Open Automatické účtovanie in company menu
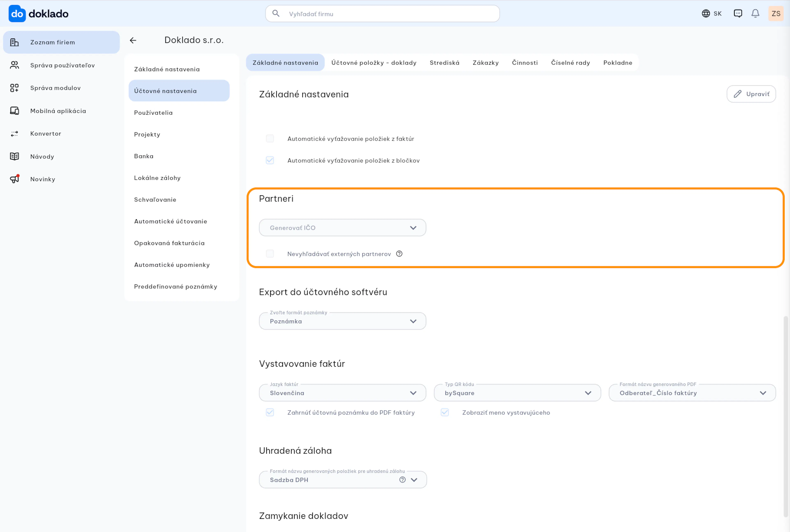 pyautogui.click(x=179, y=221)
